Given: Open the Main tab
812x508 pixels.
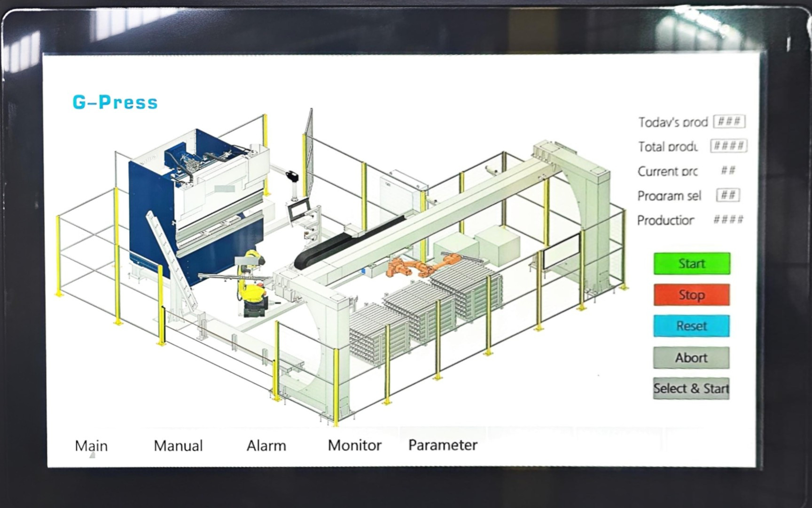Looking at the screenshot, I should click(91, 445).
